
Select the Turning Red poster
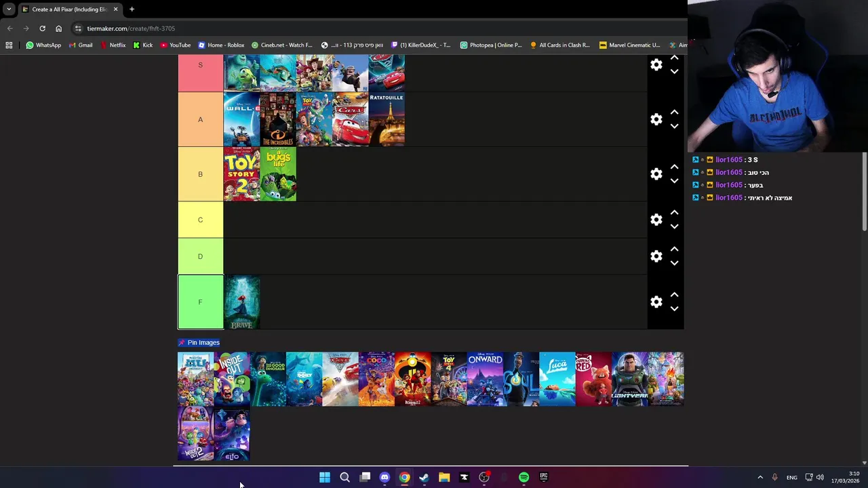[x=593, y=379]
